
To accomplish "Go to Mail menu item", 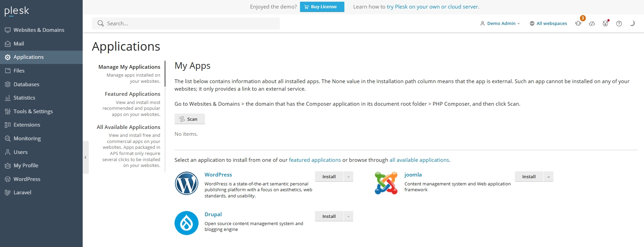I will click(x=41, y=44).
